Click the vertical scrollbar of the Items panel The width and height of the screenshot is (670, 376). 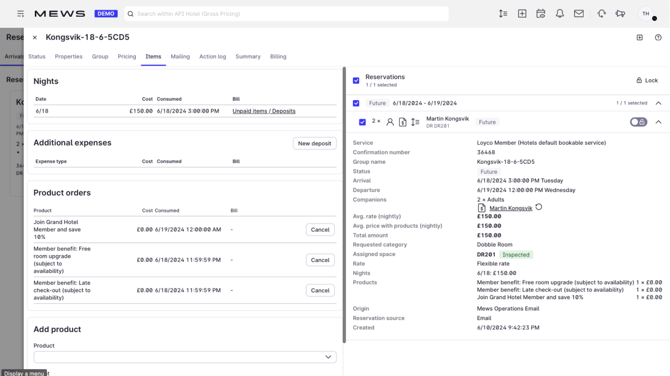(x=344, y=205)
